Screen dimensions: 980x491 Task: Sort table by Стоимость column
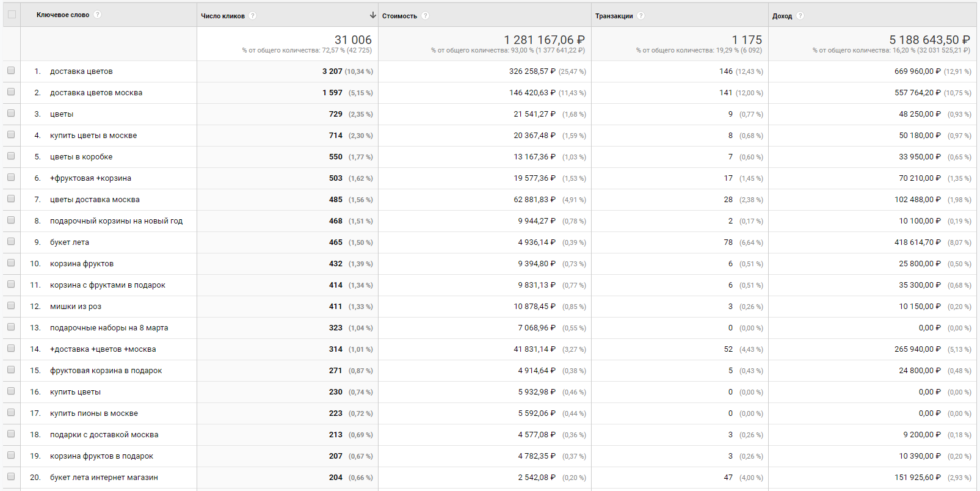399,16
